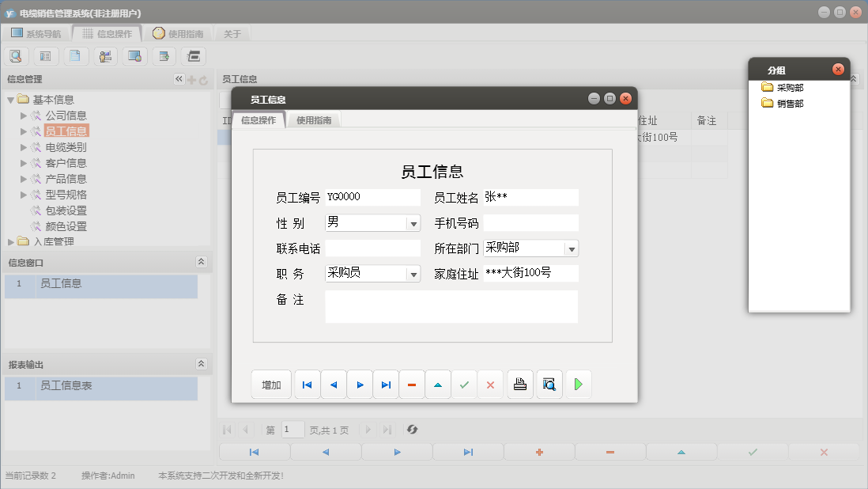The width and height of the screenshot is (868, 489).
Task: Click the green run arrow in the dialog
Action: click(577, 384)
